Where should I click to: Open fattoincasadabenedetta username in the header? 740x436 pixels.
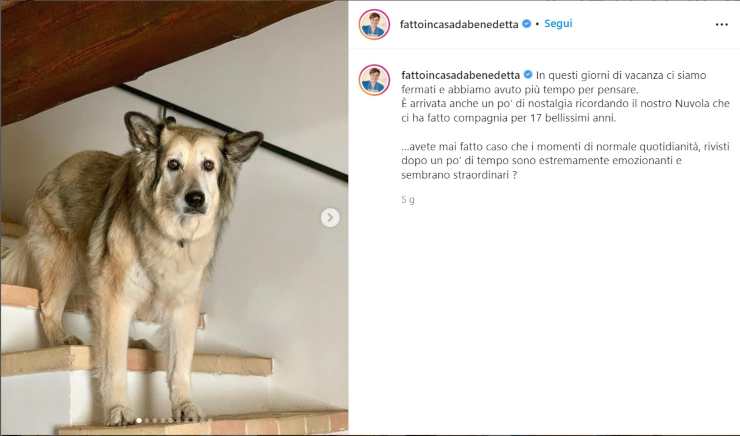[x=459, y=24]
